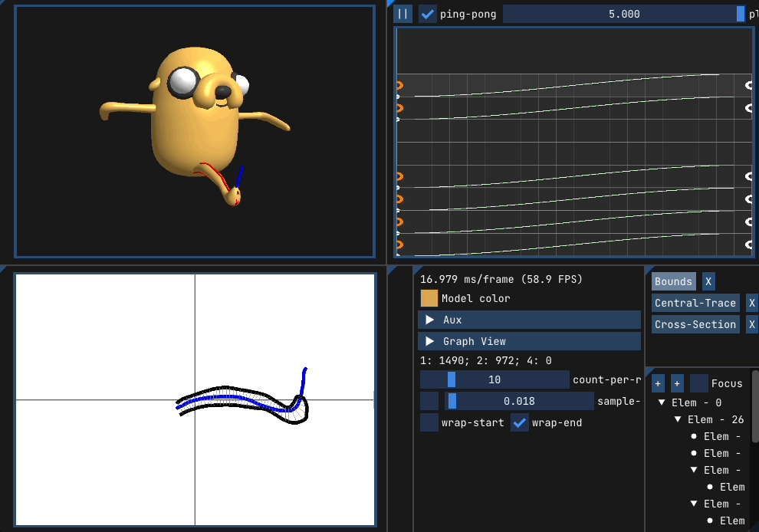Click the orange handle on the topmost graph curve

click(399, 85)
